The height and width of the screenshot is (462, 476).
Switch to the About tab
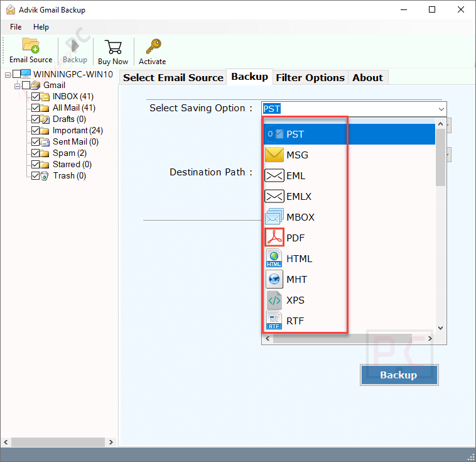pos(367,77)
